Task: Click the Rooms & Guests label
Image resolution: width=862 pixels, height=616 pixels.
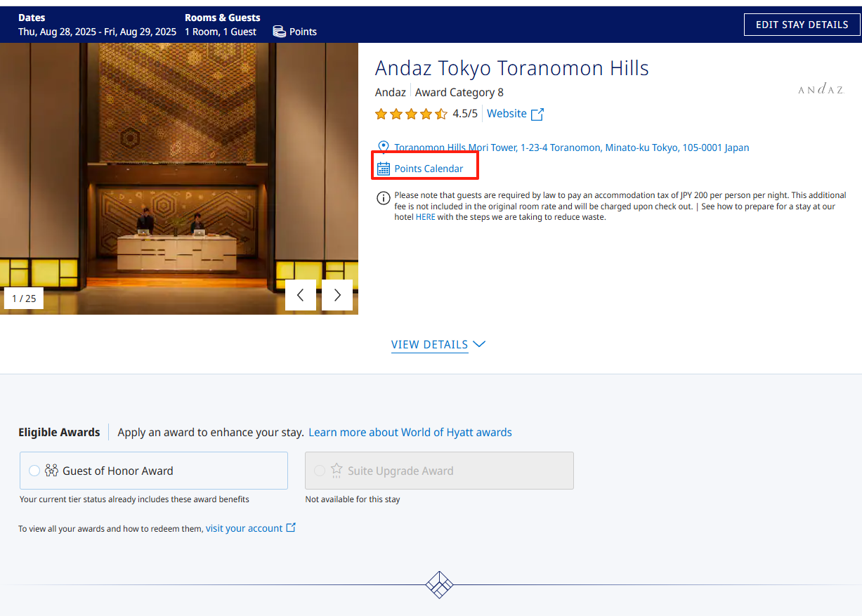Action: pyautogui.click(x=223, y=18)
